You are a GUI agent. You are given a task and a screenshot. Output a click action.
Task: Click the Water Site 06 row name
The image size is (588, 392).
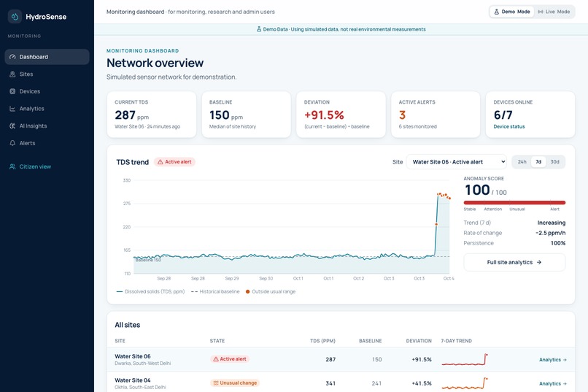pyautogui.click(x=132, y=356)
